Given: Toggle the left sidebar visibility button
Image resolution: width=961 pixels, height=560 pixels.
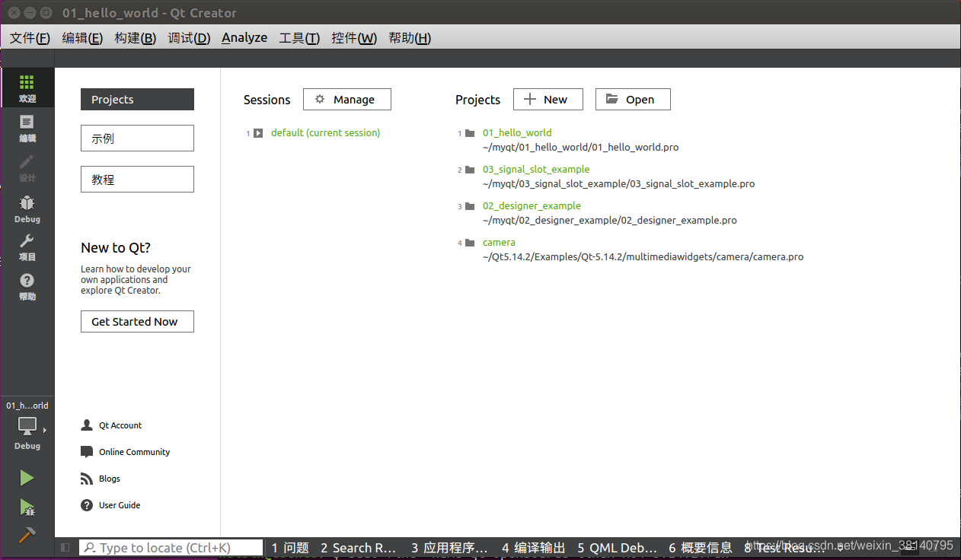Looking at the screenshot, I should pos(65,548).
